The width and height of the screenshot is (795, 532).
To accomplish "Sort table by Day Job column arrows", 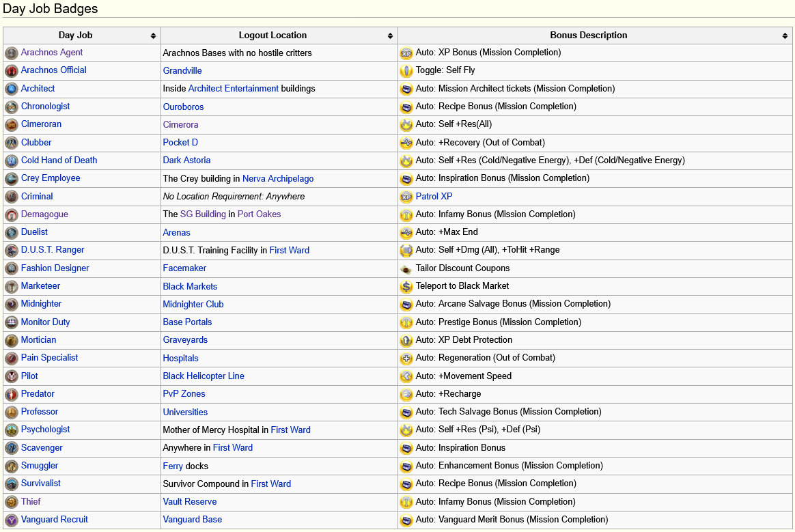I will click(x=153, y=36).
